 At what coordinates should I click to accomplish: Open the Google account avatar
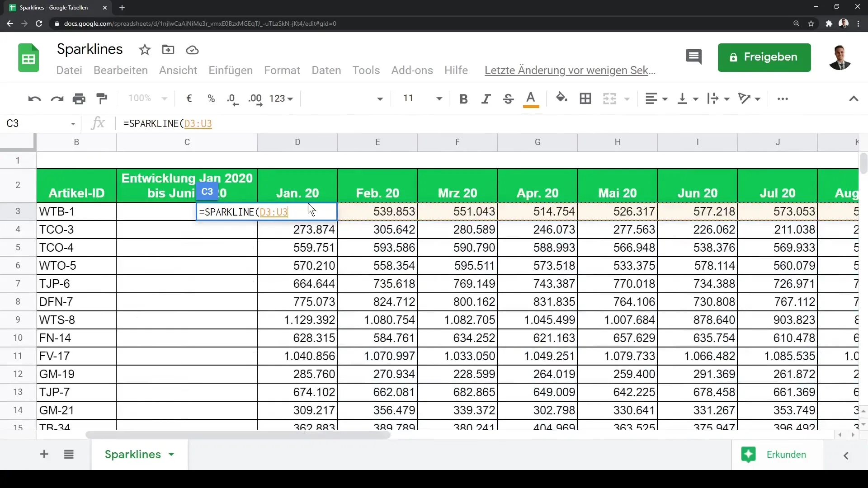point(840,57)
